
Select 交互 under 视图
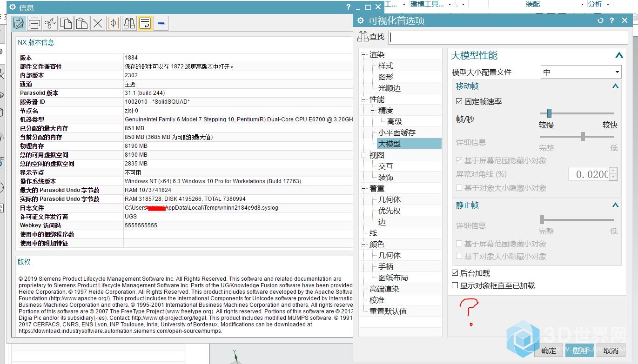[x=386, y=166]
